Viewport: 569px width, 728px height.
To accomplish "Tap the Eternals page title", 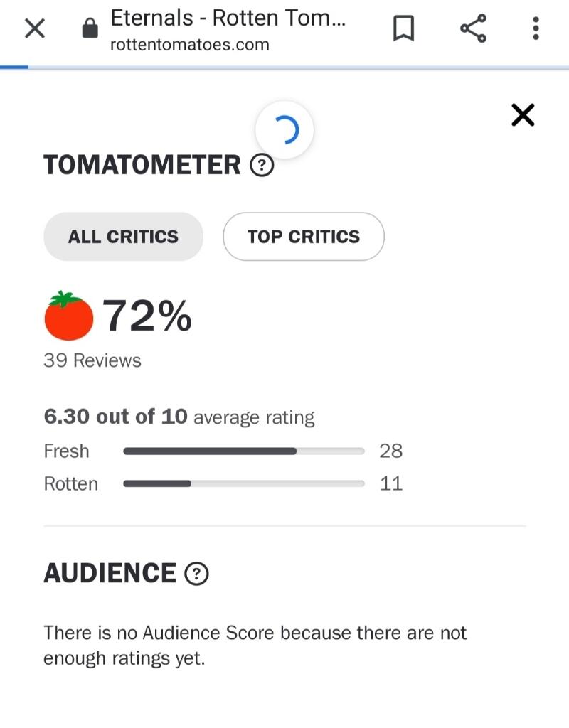I will (x=228, y=18).
